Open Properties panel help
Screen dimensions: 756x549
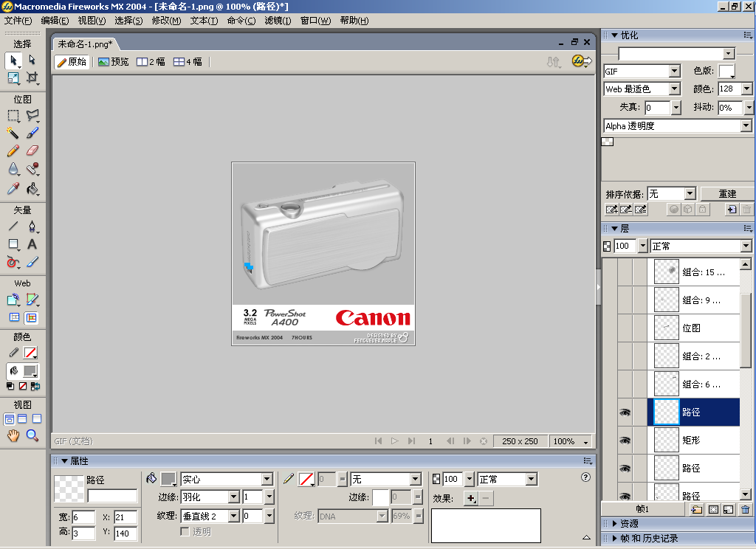pyautogui.click(x=585, y=477)
